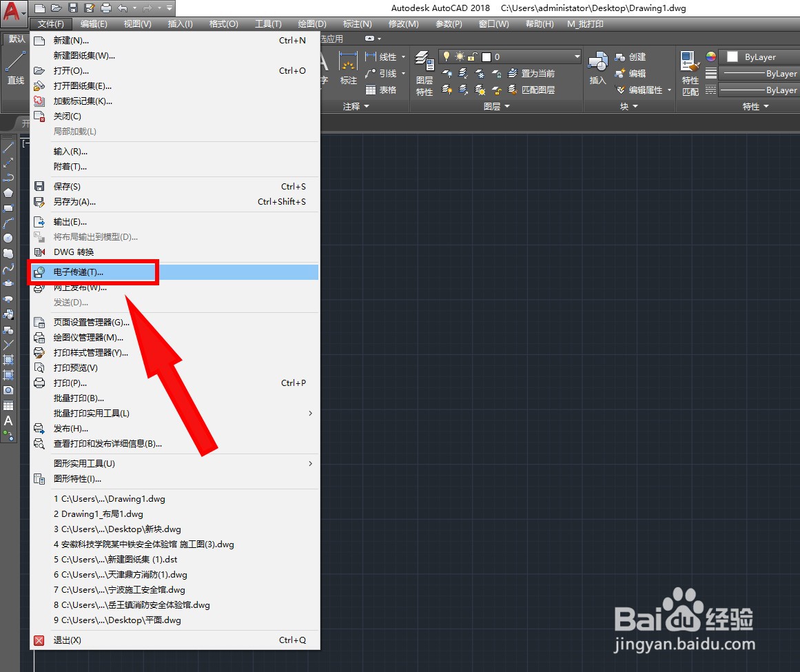
Task: Choose 打印预览(V) in the File menu
Action: [175, 368]
